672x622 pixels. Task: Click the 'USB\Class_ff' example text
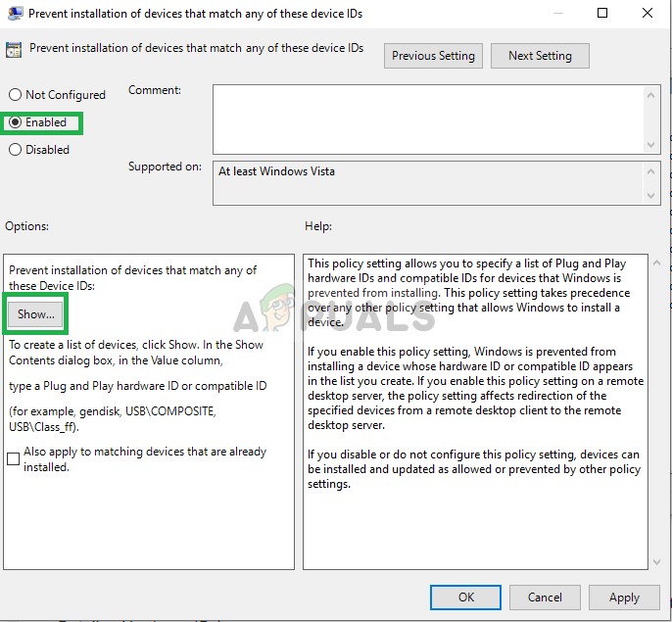[x=42, y=427]
